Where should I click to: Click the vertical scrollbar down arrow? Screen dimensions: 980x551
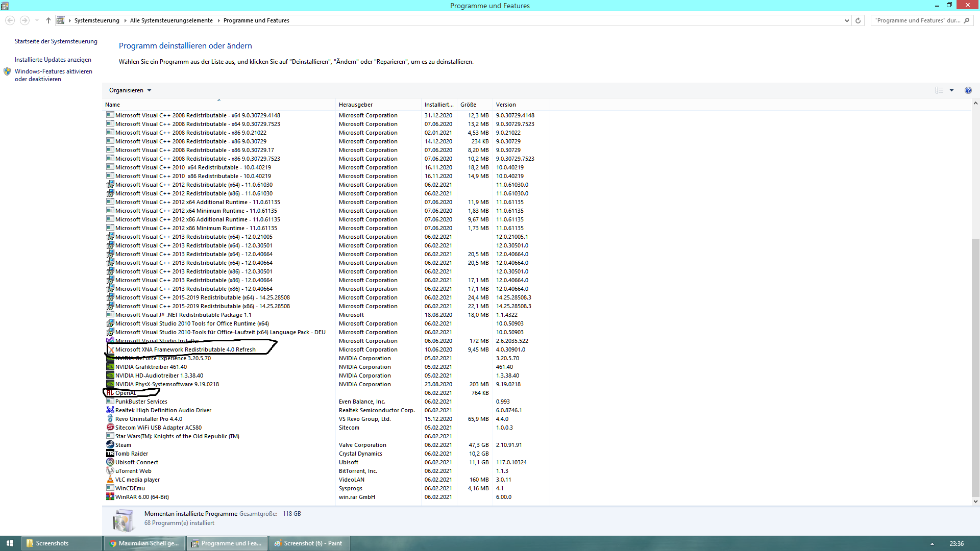tap(975, 501)
